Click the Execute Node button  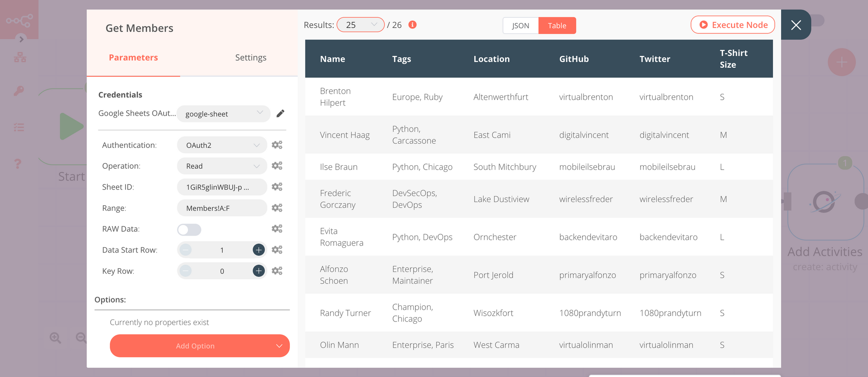click(733, 25)
